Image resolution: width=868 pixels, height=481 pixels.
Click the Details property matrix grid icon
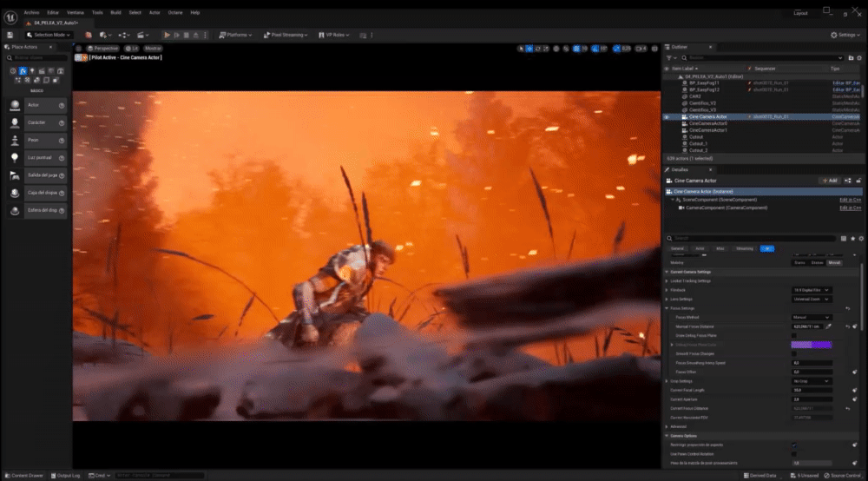coord(843,239)
